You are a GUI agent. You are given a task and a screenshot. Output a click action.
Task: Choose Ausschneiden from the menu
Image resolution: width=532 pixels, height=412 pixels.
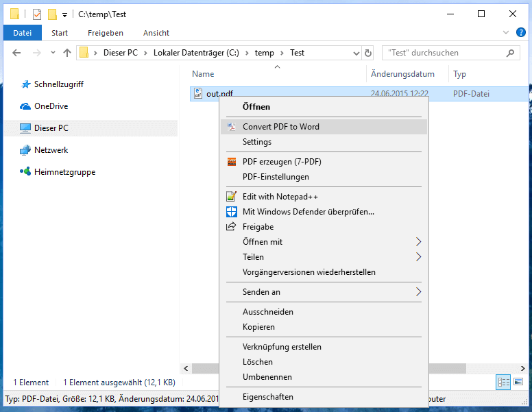pos(324,312)
